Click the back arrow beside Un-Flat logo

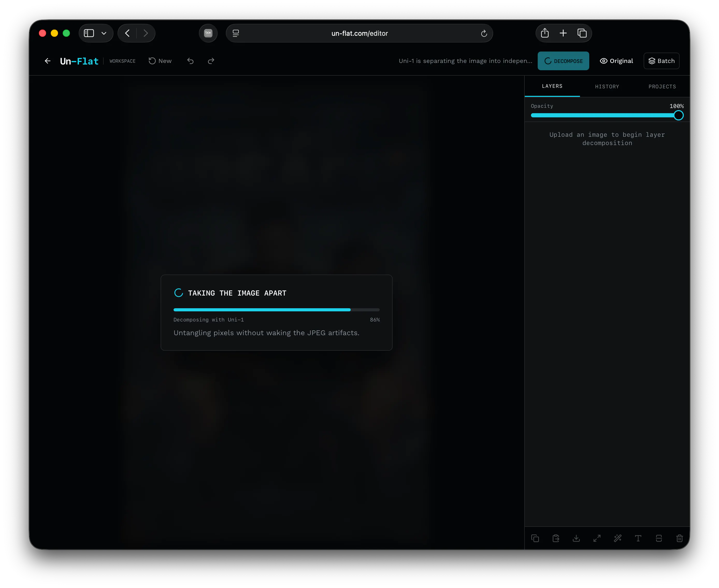(48, 61)
